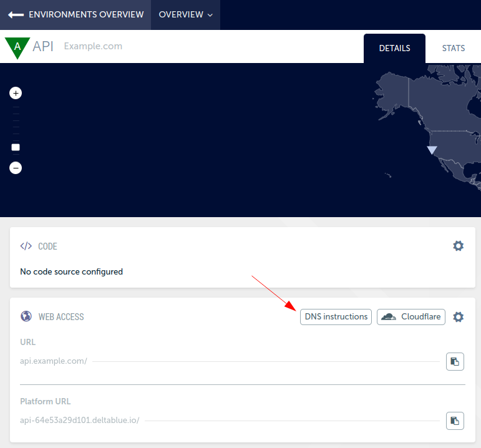Click the green API triangle logo
The height and width of the screenshot is (448, 481).
17,47
